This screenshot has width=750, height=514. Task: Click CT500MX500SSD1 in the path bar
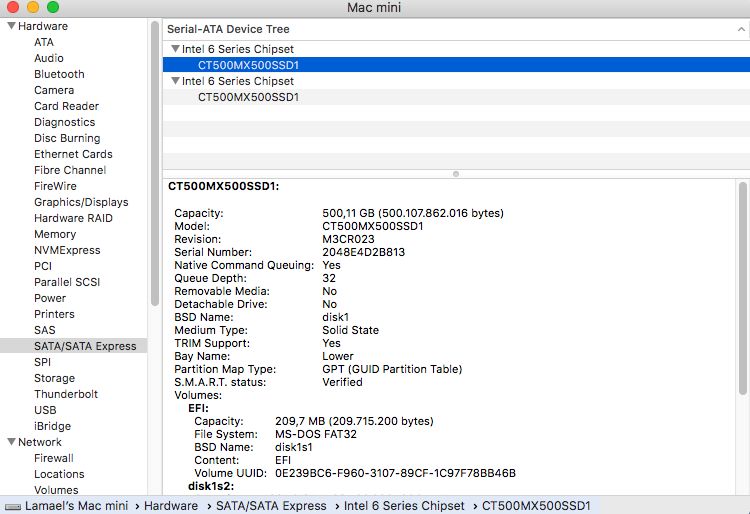(x=536, y=506)
